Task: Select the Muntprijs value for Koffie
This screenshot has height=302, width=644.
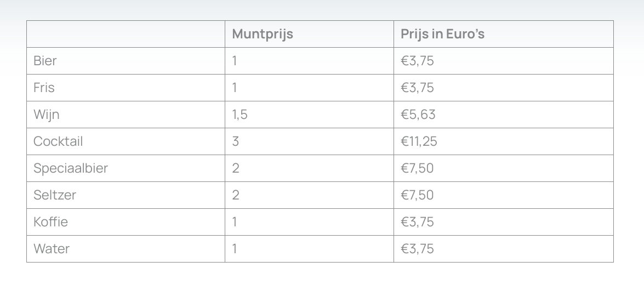Action: [x=235, y=222]
